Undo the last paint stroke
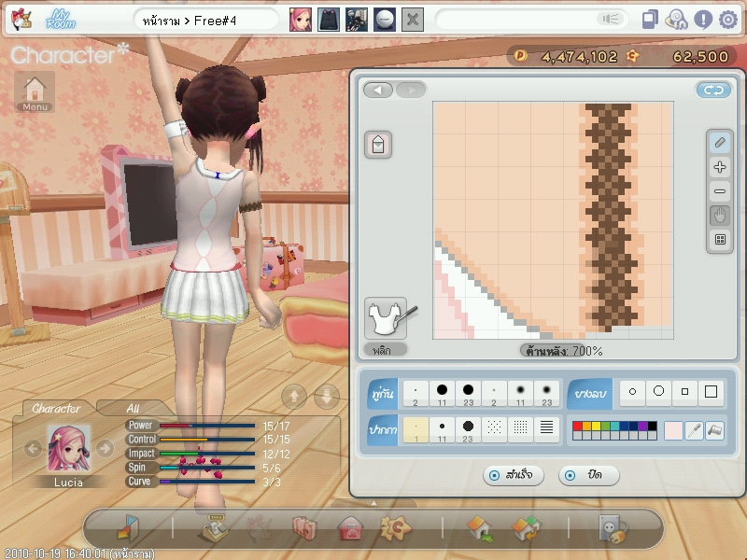Screen dimensions: 747x560 tap(378, 90)
